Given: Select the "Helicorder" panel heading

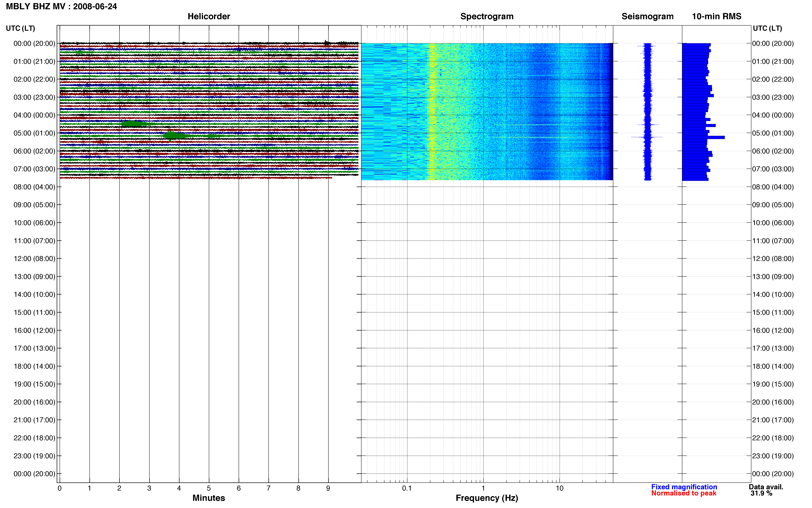Looking at the screenshot, I should [x=209, y=16].
